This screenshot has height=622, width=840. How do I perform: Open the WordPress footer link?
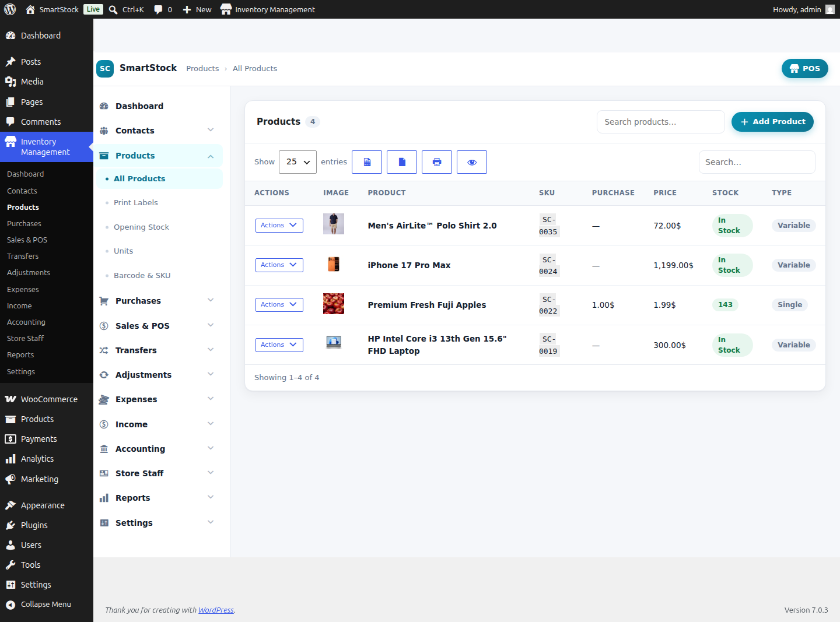216,610
